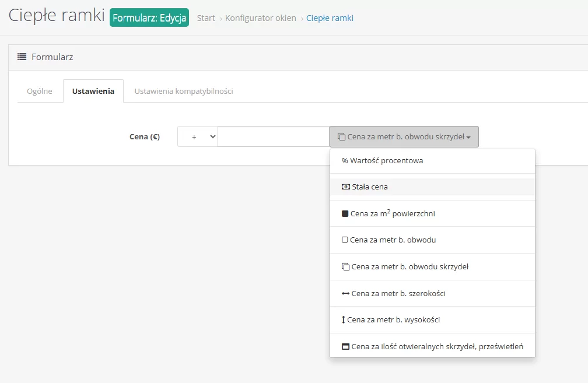Click the window icon for openable sashes
Image resolution: width=588 pixels, height=383 pixels.
[345, 347]
